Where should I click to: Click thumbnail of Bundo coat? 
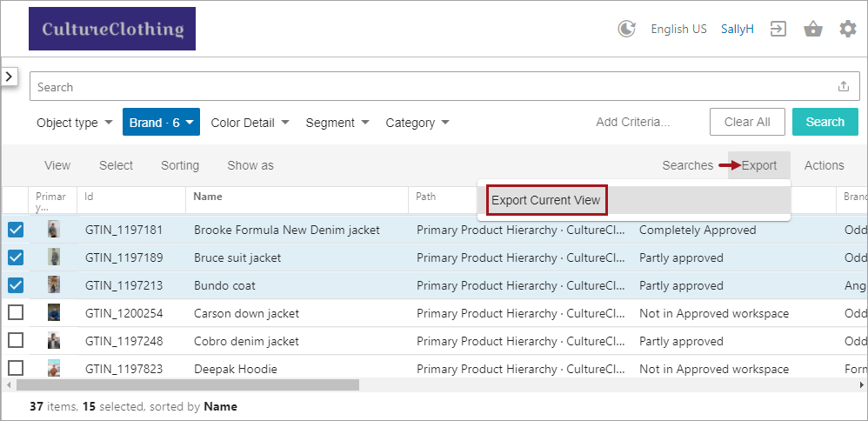[54, 285]
